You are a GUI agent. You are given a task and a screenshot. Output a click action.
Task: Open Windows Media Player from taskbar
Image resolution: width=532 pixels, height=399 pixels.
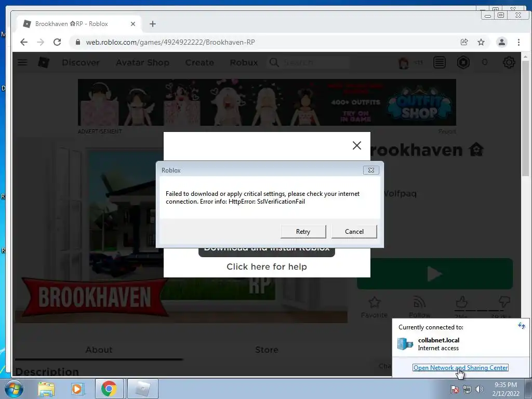click(77, 389)
